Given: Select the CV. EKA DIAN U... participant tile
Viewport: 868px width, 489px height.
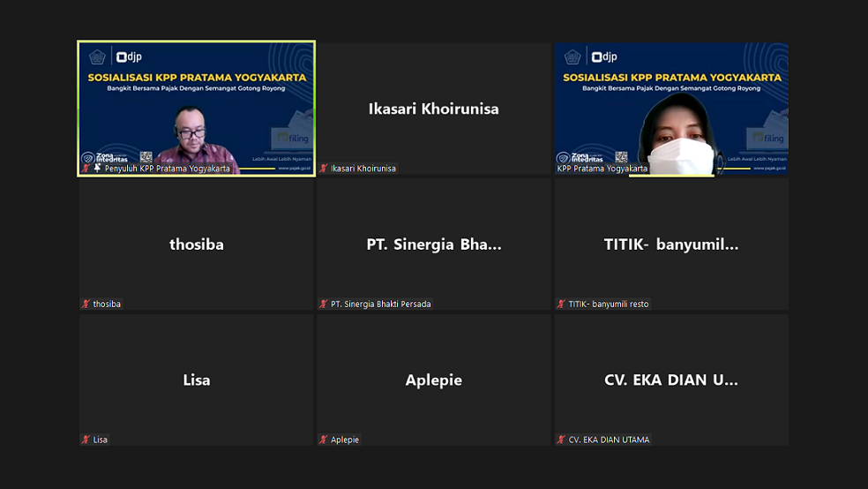Looking at the screenshot, I should tap(671, 380).
